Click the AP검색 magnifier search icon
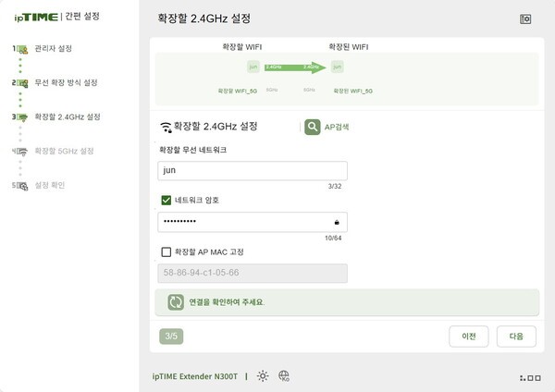This screenshot has width=555, height=392. 313,127
